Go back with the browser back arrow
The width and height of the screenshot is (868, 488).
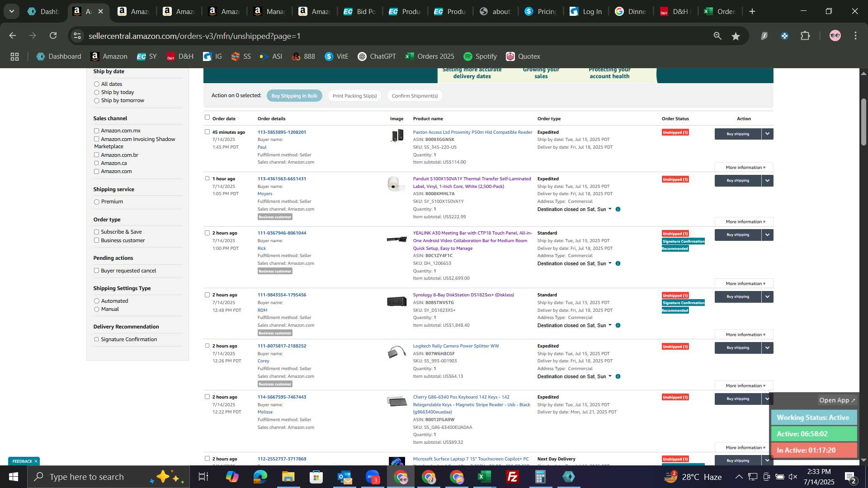13,36
